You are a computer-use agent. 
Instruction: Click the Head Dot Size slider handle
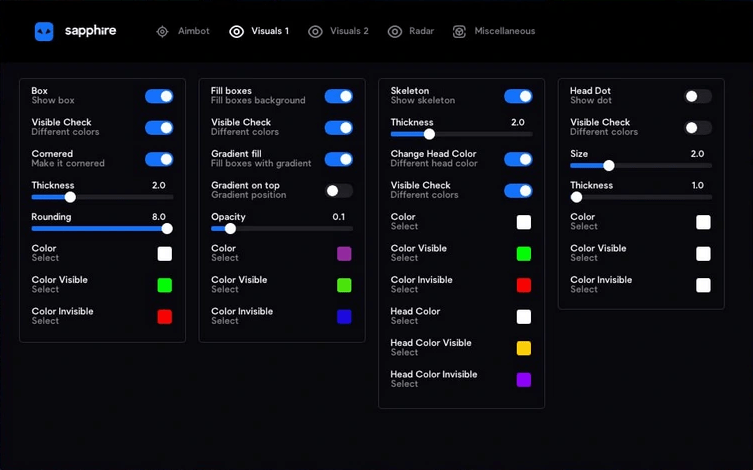609,166
